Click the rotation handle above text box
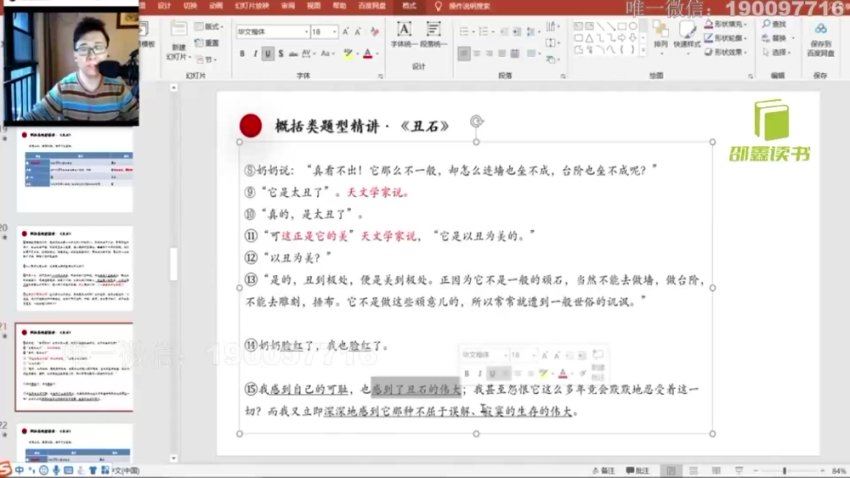 click(476, 121)
